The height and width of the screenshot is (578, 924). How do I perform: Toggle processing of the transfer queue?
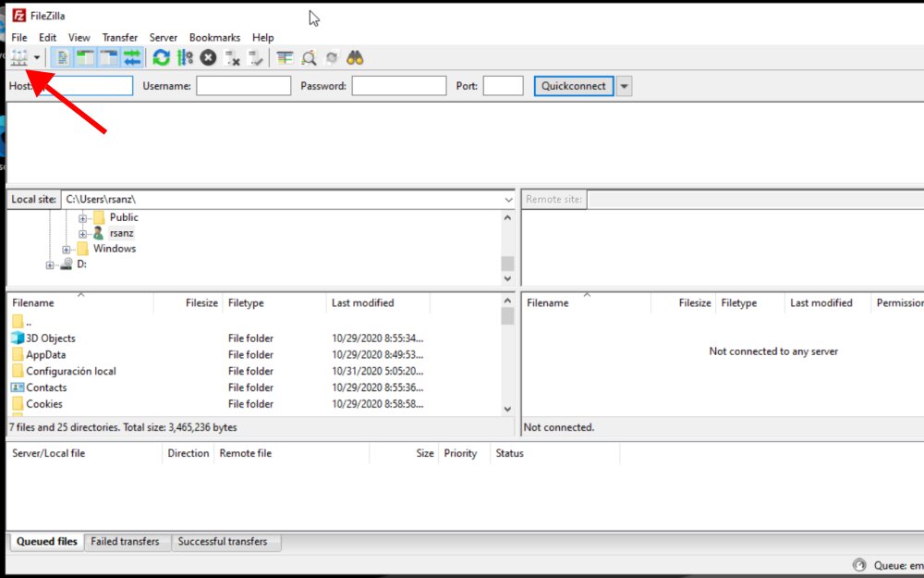coord(185,57)
